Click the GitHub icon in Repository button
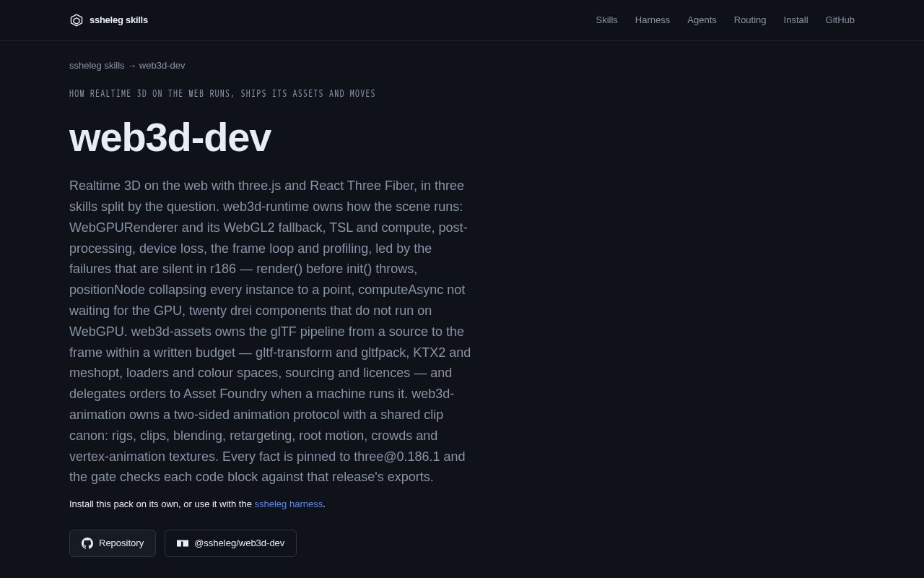Image resolution: width=924 pixels, height=578 pixels. coord(87,543)
